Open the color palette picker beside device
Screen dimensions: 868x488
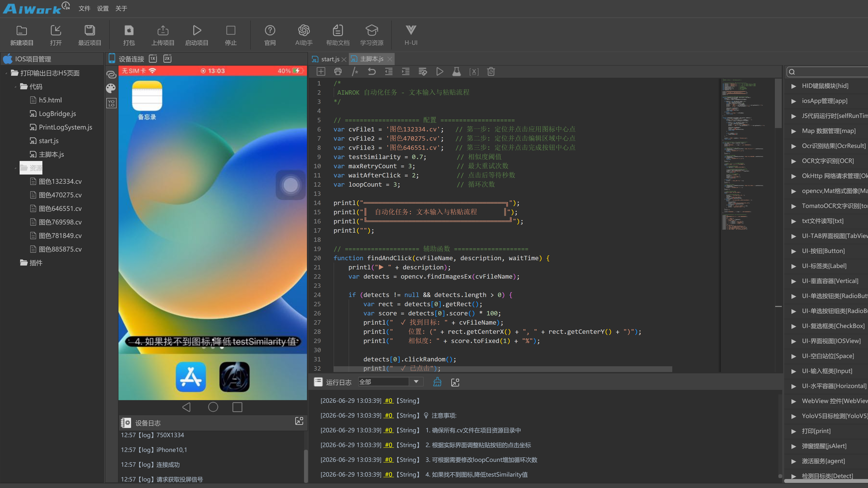pyautogui.click(x=111, y=88)
